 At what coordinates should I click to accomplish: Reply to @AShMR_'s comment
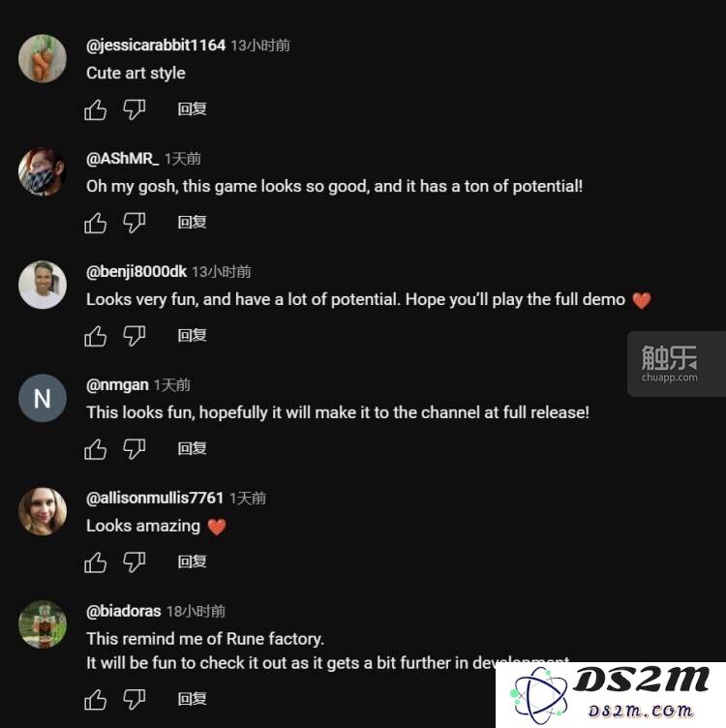point(193,222)
